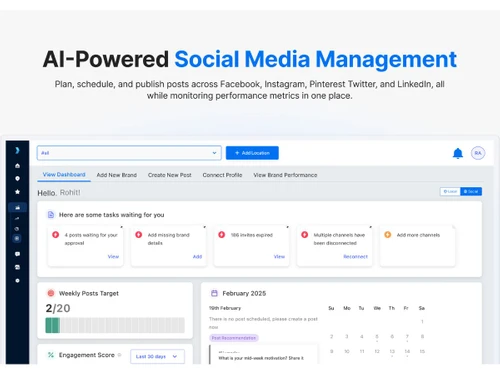Click the Post Recommendation tag
The width and height of the screenshot is (500, 375).
(x=234, y=338)
